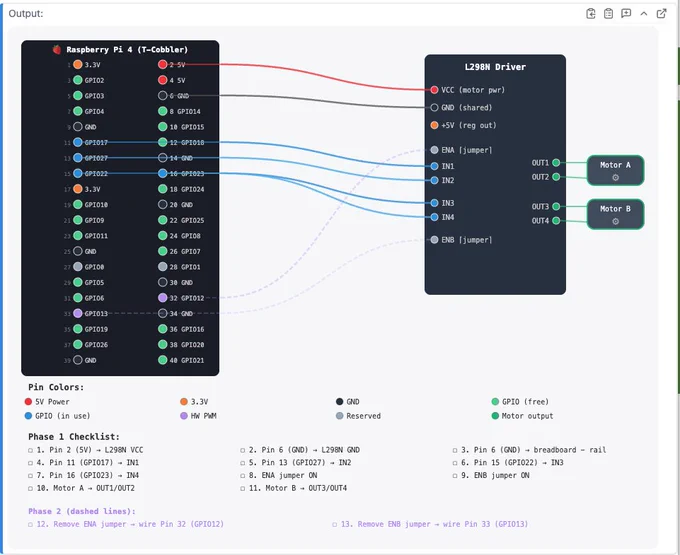Screen dimensions: 680x555
Task: Check item 5 Pin 13 (GPIO27) → IN2
Action: 242,463
